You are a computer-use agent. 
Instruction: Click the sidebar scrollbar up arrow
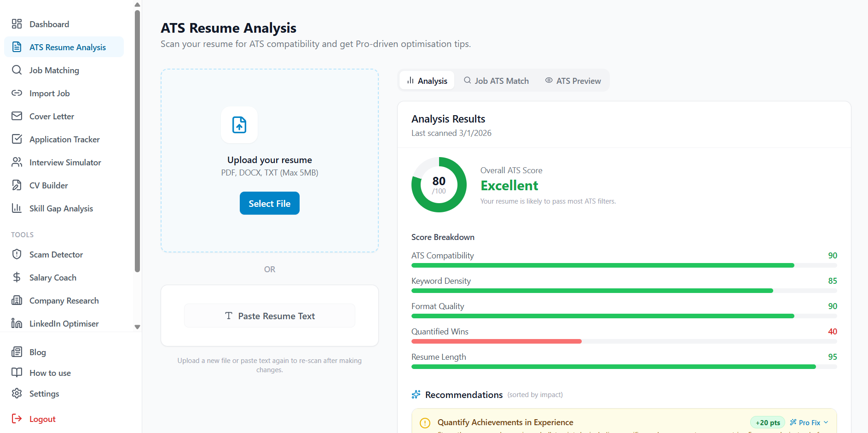point(137,5)
